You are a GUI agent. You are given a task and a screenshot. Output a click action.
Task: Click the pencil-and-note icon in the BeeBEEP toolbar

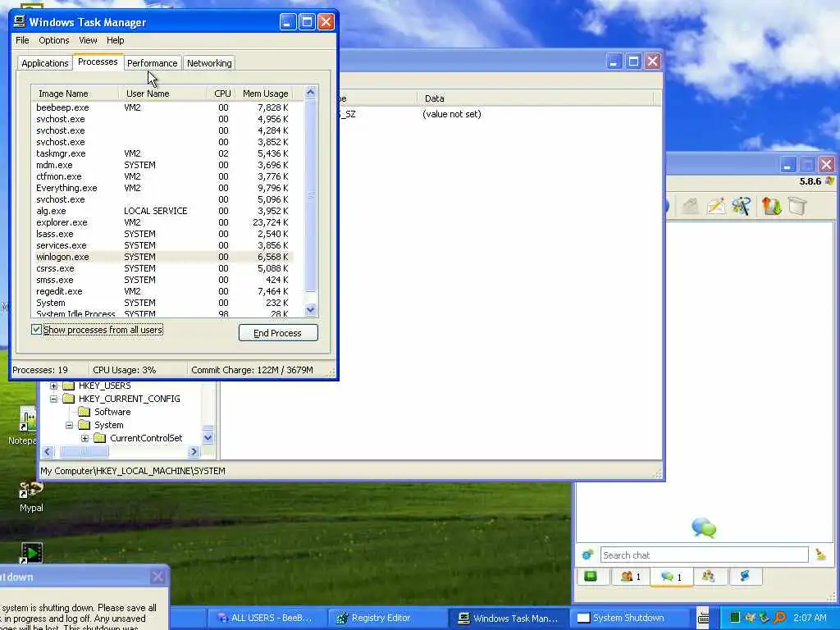[716, 206]
